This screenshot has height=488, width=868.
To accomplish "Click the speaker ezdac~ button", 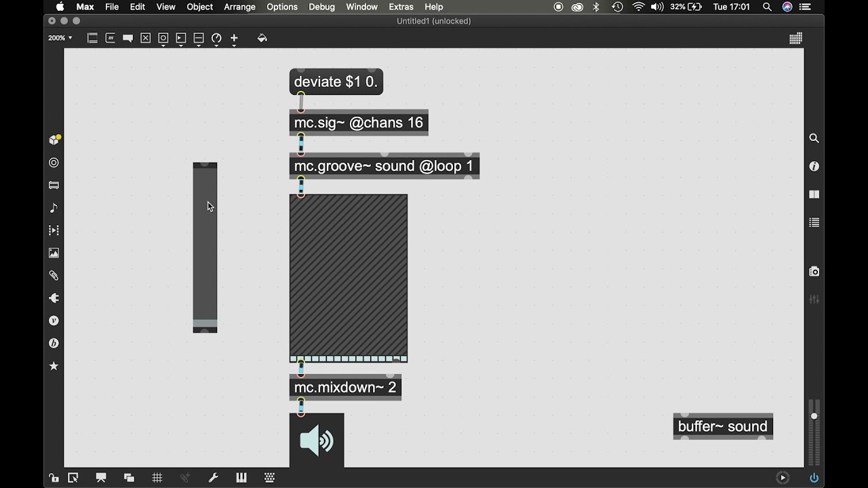I will click(317, 441).
